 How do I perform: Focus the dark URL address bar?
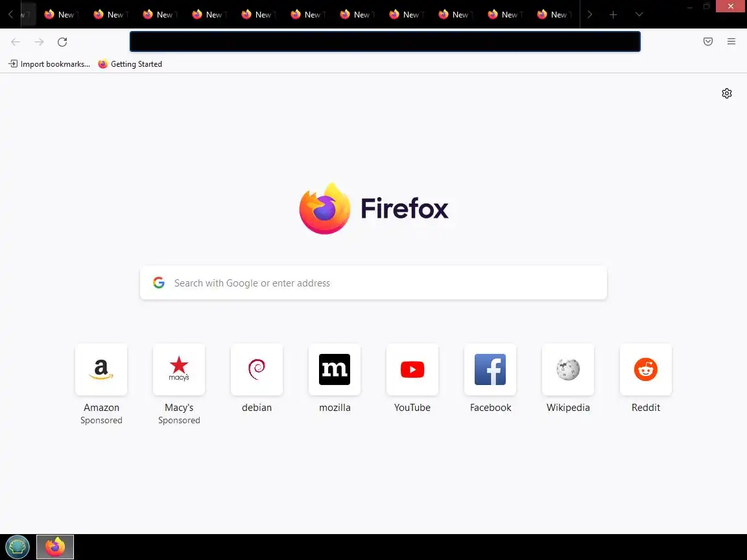385,41
